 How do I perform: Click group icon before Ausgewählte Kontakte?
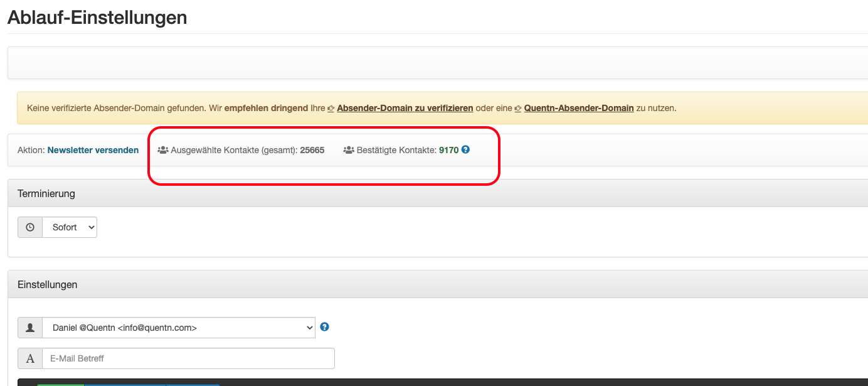[163, 151]
